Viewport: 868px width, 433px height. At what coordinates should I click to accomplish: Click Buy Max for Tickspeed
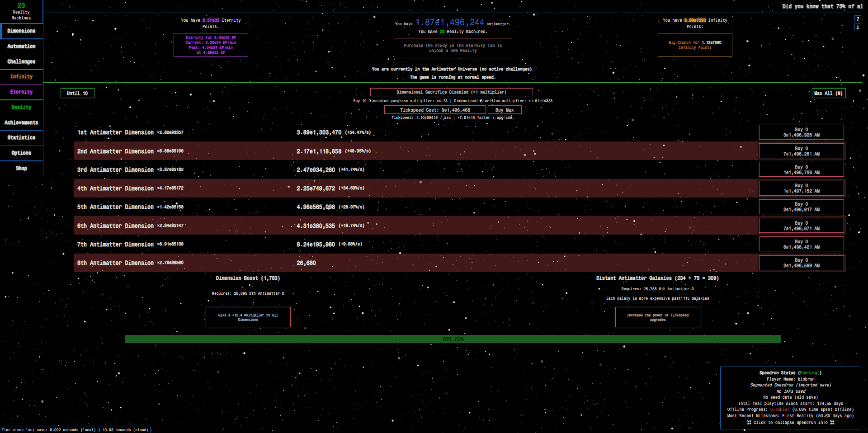[x=505, y=109]
